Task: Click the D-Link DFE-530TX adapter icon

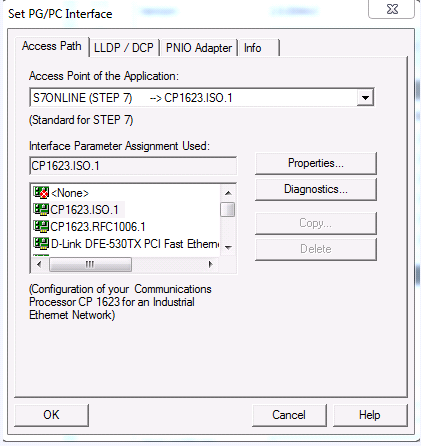Action: pos(41,244)
